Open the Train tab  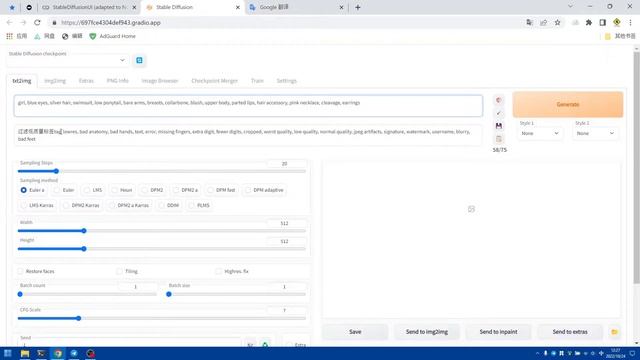(x=257, y=81)
